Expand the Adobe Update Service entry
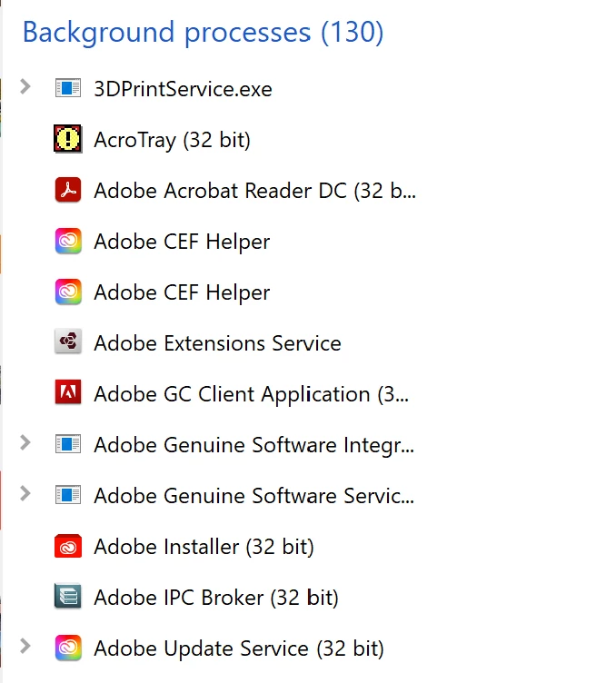 point(25,646)
